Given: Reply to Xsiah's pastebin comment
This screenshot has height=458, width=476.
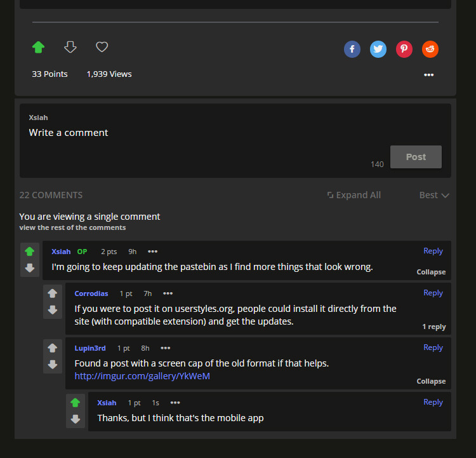Looking at the screenshot, I should 433,251.
